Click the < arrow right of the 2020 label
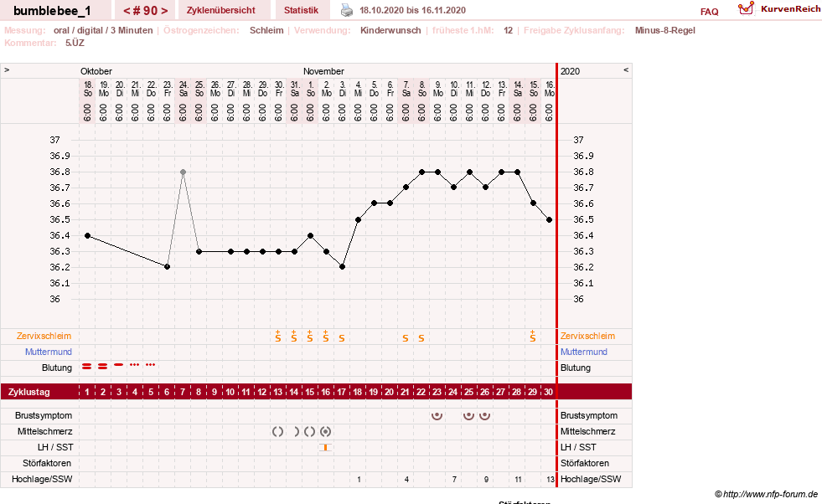The width and height of the screenshot is (822, 504). [x=626, y=69]
